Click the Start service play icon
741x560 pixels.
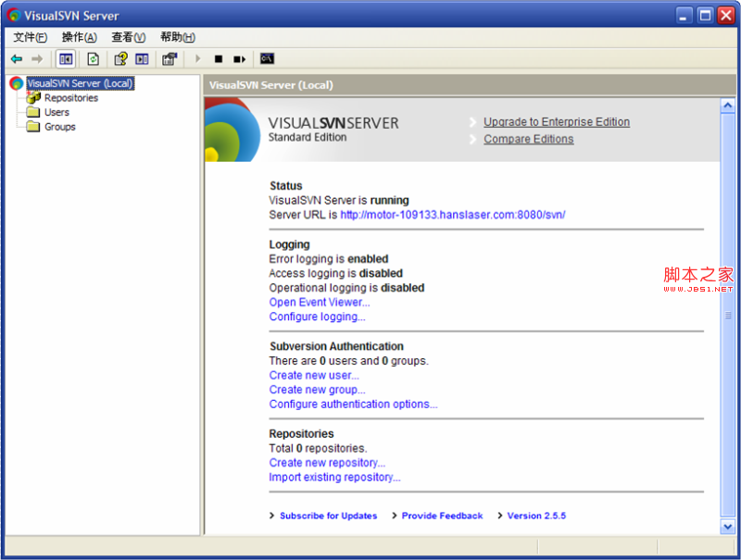point(198,59)
